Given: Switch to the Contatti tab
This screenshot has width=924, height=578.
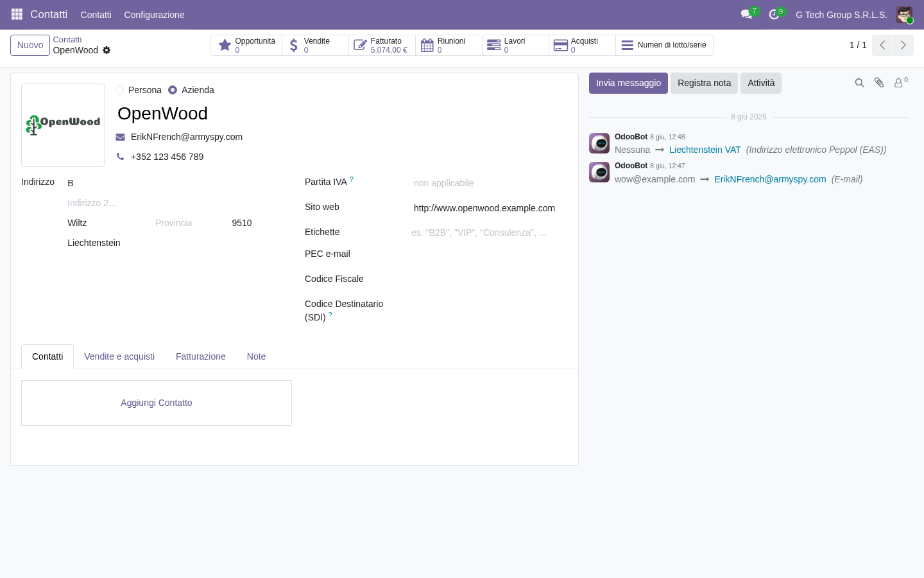Looking at the screenshot, I should (x=47, y=356).
